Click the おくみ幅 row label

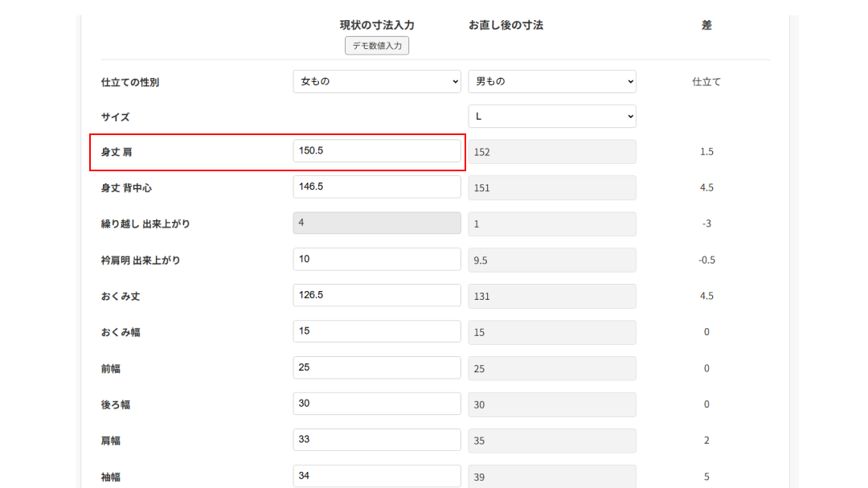(120, 332)
